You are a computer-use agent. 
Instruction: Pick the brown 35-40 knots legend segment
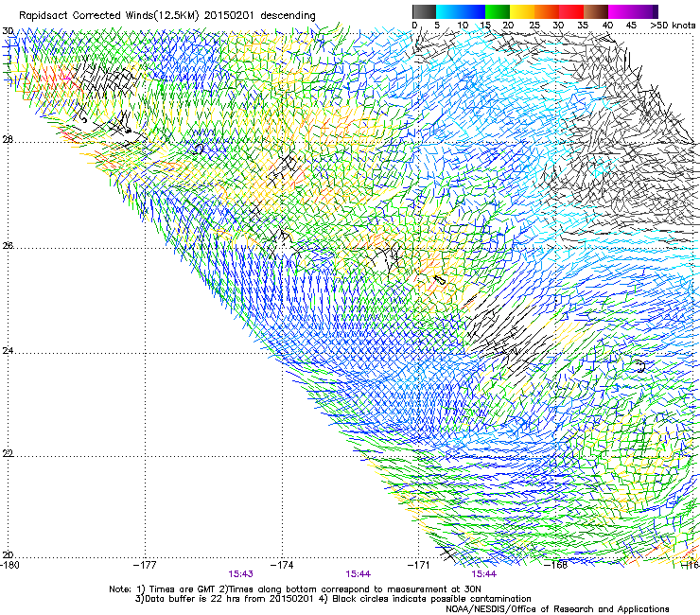point(596,11)
